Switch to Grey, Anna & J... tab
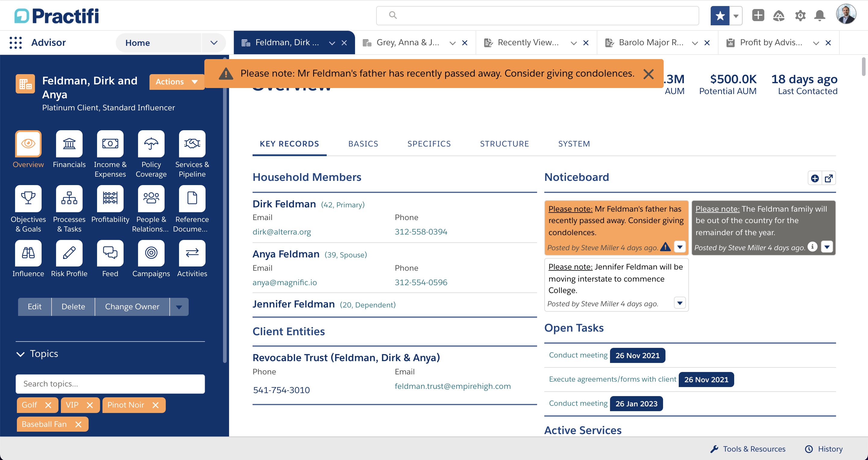868x460 pixels. [x=407, y=43]
